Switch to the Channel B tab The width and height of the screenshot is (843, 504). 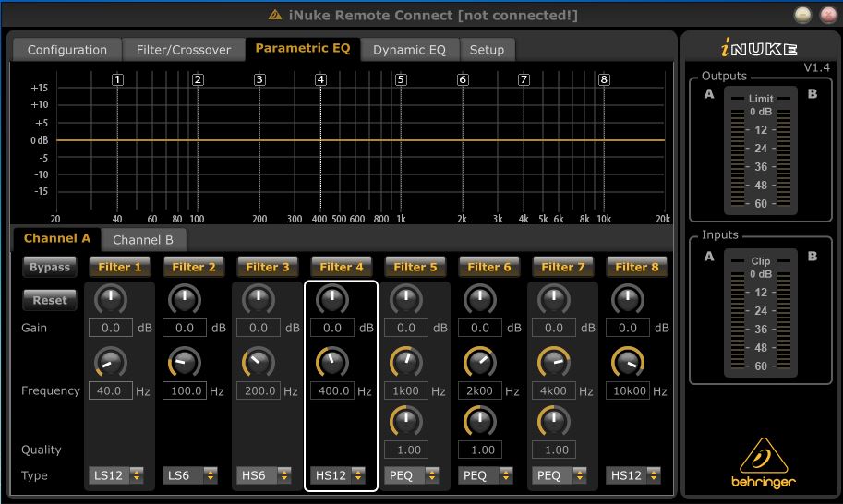(x=143, y=240)
